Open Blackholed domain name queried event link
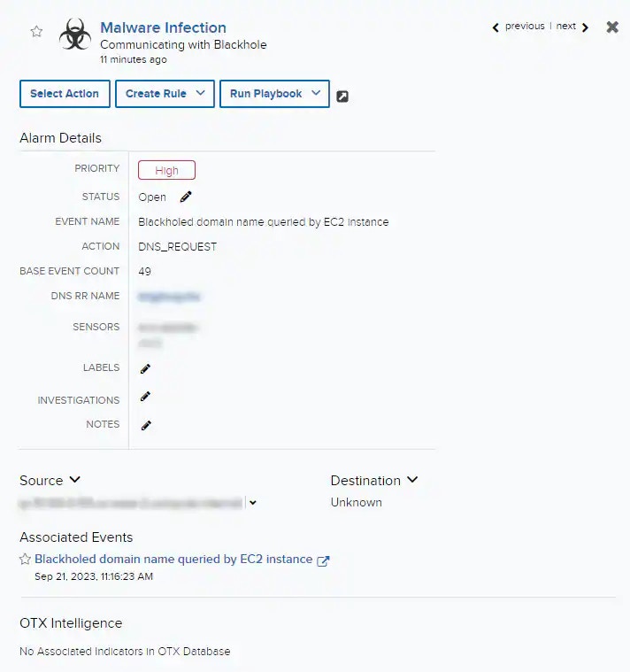This screenshot has height=672, width=630. click(x=173, y=559)
